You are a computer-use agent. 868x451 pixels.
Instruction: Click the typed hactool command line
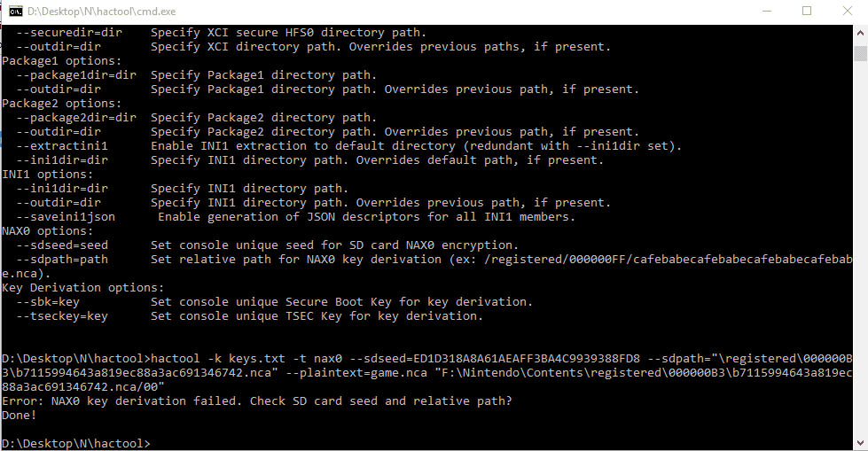coord(427,372)
